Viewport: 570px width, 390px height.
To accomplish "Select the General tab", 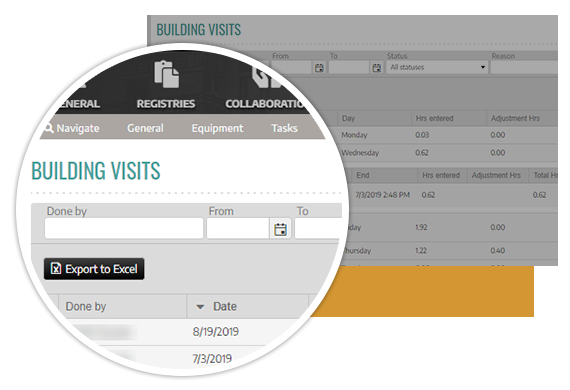I will point(145,128).
